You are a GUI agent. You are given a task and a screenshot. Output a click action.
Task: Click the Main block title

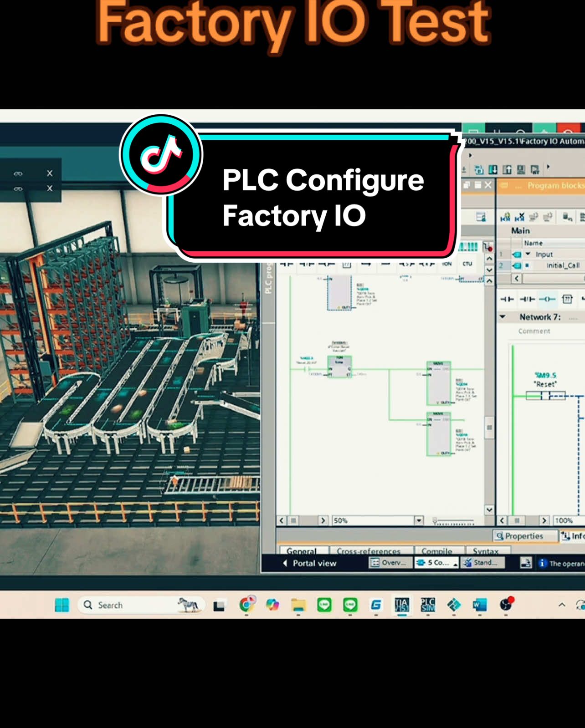tap(520, 231)
